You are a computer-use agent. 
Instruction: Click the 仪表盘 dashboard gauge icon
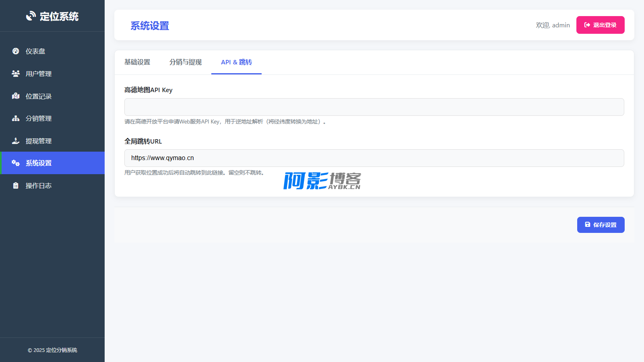coord(16,51)
